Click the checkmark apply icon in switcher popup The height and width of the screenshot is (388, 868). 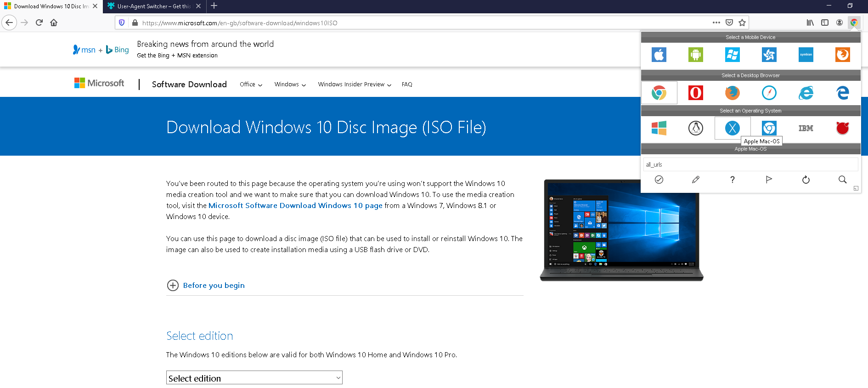(x=659, y=180)
